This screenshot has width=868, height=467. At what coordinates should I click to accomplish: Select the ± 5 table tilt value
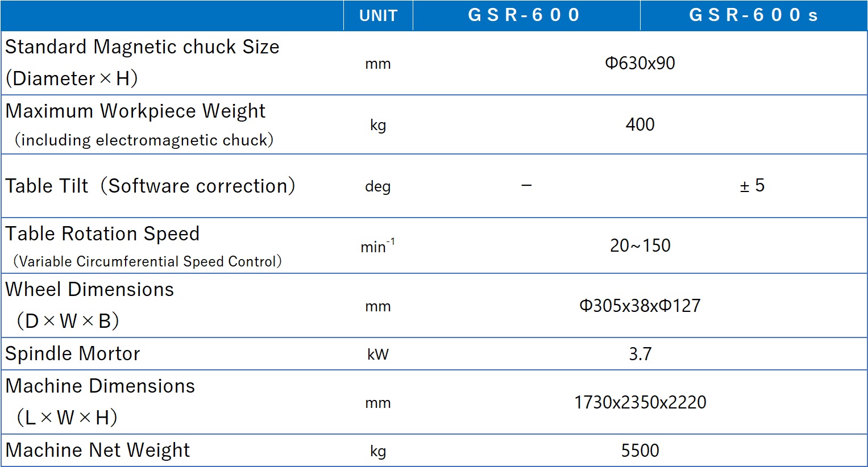(752, 186)
